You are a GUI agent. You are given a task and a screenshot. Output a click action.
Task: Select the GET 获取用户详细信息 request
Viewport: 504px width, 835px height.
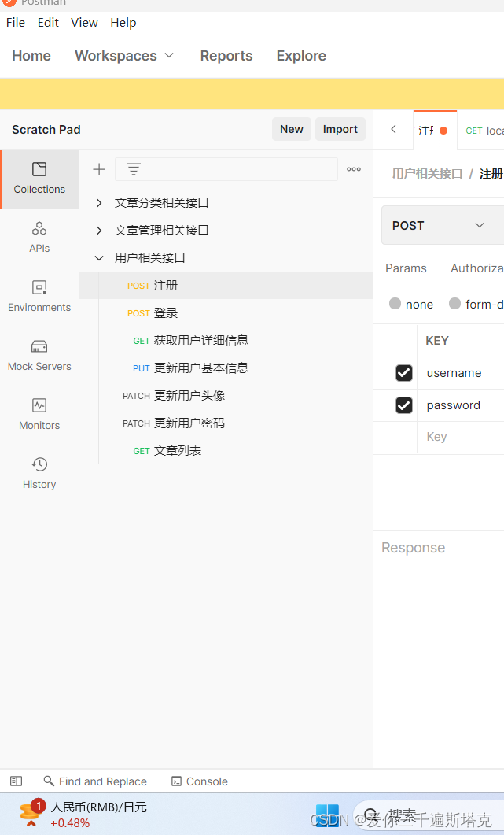(226, 340)
